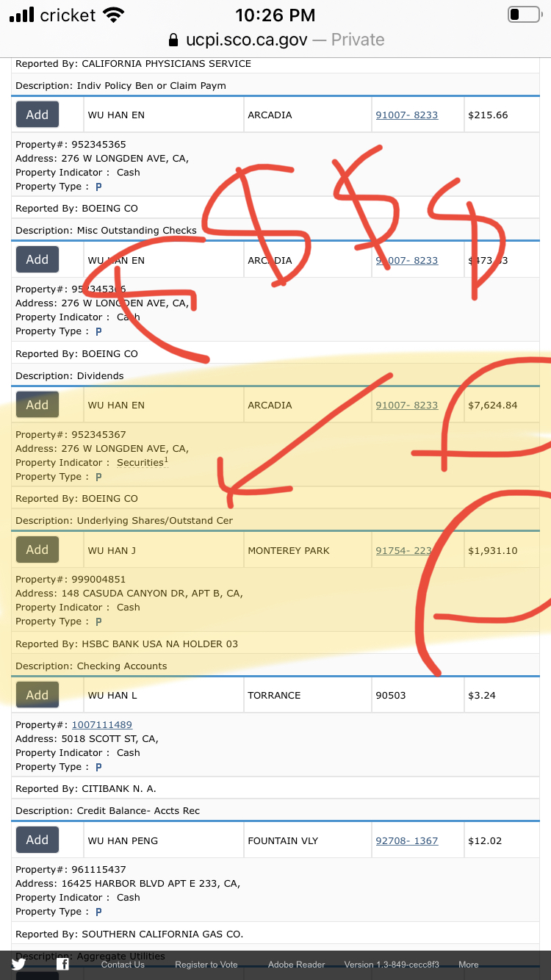551x980 pixels.
Task: Add the WU HAN L Torrance property
Action: 37,695
